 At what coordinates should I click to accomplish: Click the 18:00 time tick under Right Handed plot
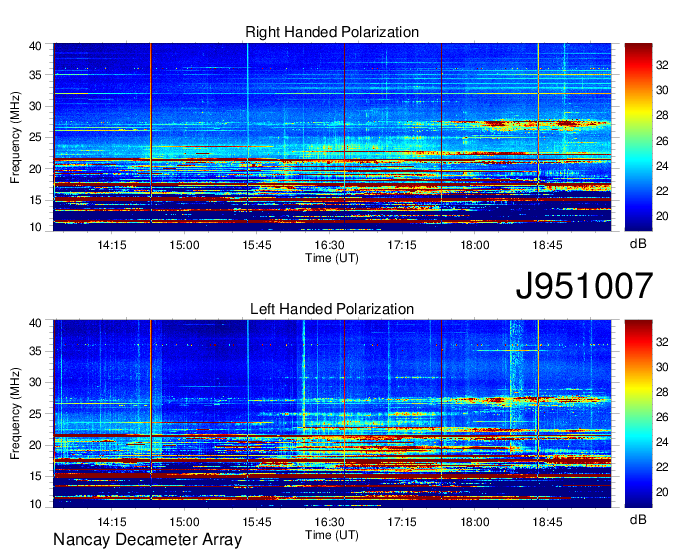pyautogui.click(x=474, y=245)
